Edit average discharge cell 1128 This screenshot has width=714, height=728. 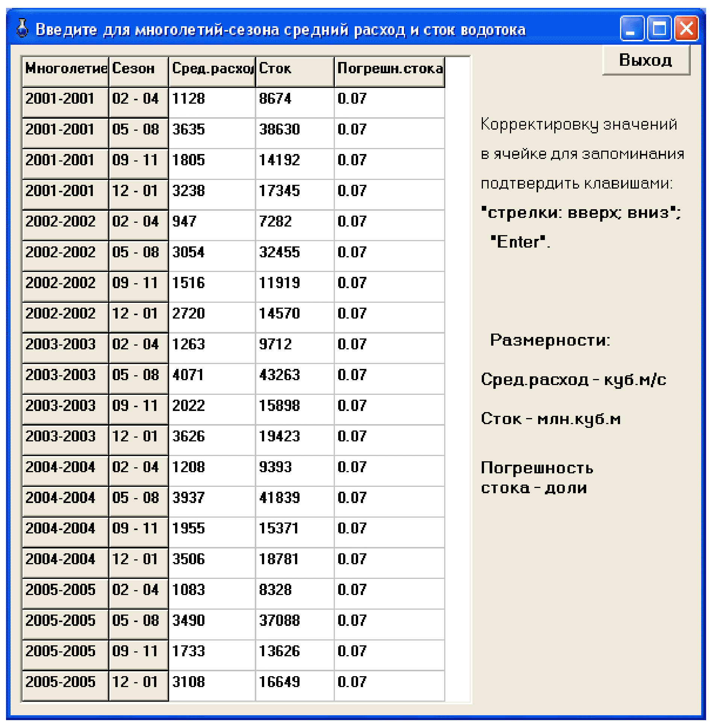tap(212, 103)
